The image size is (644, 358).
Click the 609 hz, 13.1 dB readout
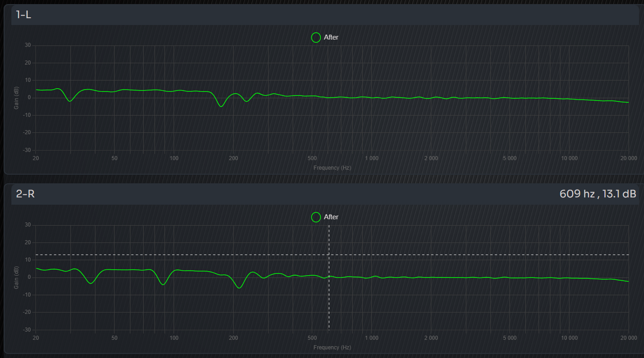[x=598, y=194]
